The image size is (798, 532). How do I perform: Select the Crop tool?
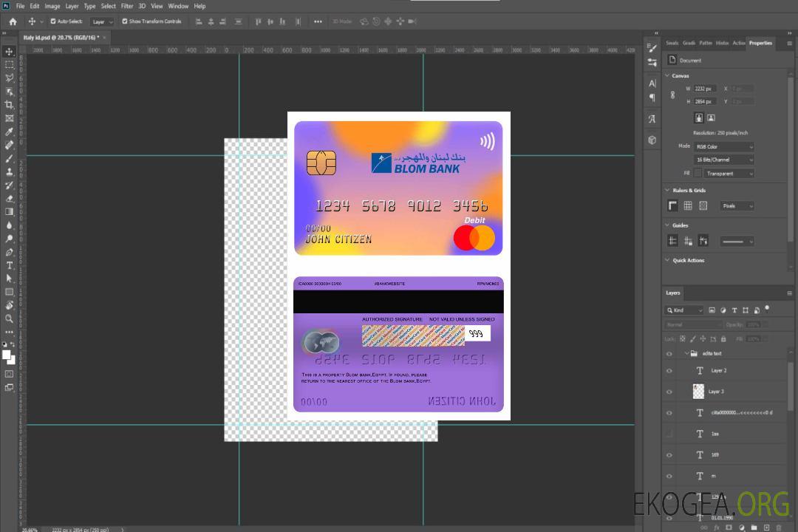tap(9, 105)
